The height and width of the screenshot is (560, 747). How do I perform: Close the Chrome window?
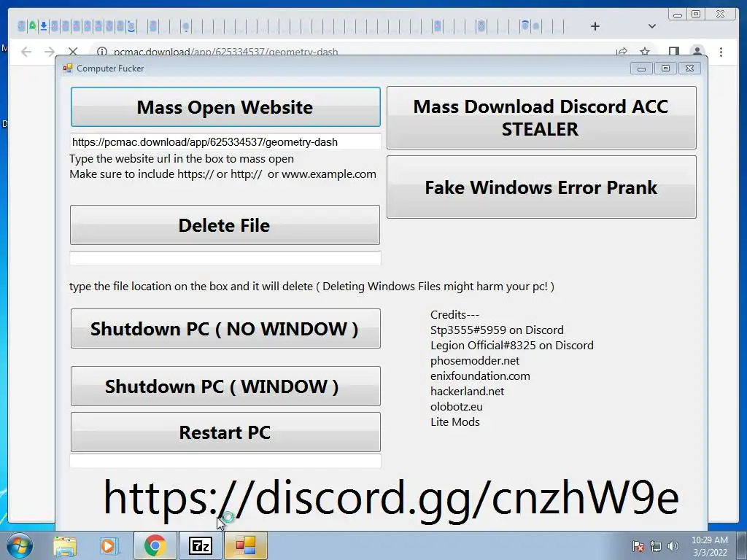(720, 15)
